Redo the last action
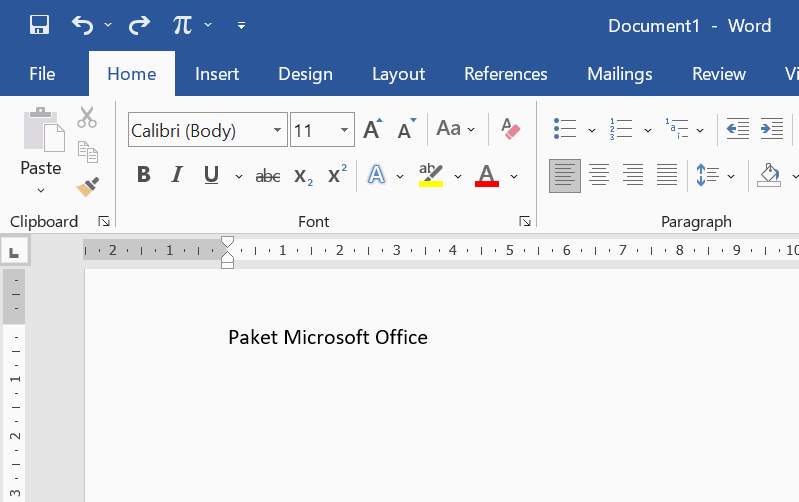Viewport: 799px width, 502px height. [139, 24]
